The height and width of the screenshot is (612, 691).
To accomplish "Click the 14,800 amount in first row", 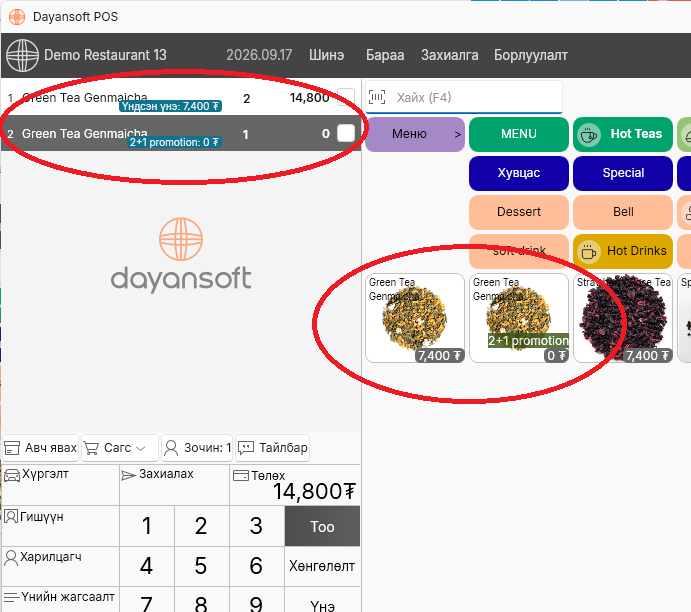I will coord(309,97).
